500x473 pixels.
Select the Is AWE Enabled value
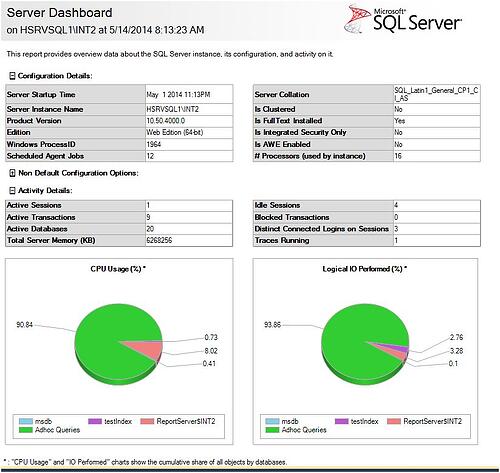point(398,144)
